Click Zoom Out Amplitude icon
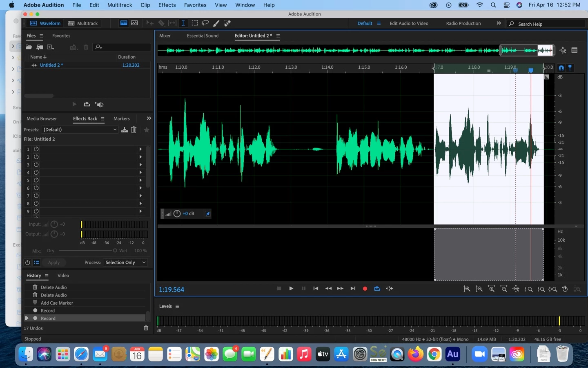The width and height of the screenshot is (588, 368). pos(479,289)
